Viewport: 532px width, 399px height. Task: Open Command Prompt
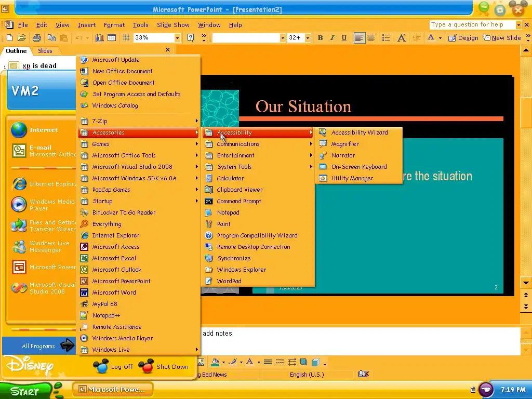pos(259,201)
